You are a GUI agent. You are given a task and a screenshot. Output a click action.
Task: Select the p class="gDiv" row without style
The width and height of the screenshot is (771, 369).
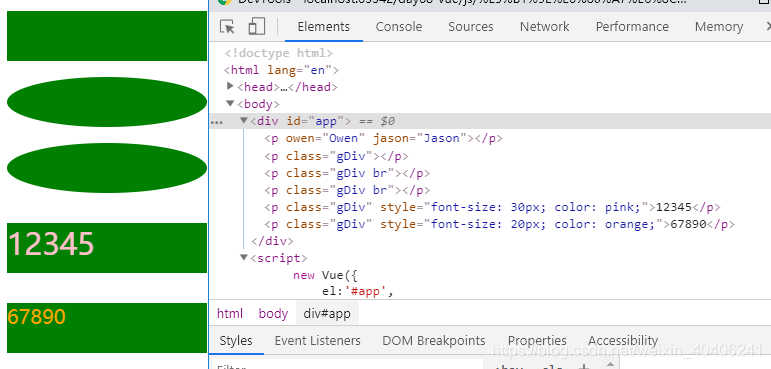click(336, 156)
